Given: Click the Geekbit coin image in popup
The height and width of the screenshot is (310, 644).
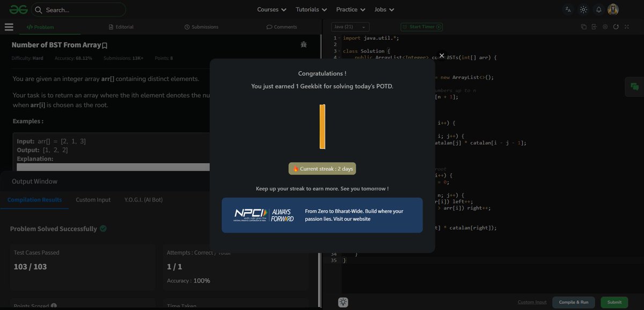Looking at the screenshot, I should (x=323, y=127).
